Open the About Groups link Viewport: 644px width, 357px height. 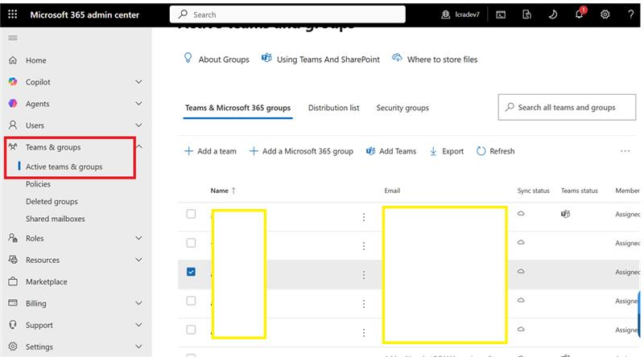point(224,59)
